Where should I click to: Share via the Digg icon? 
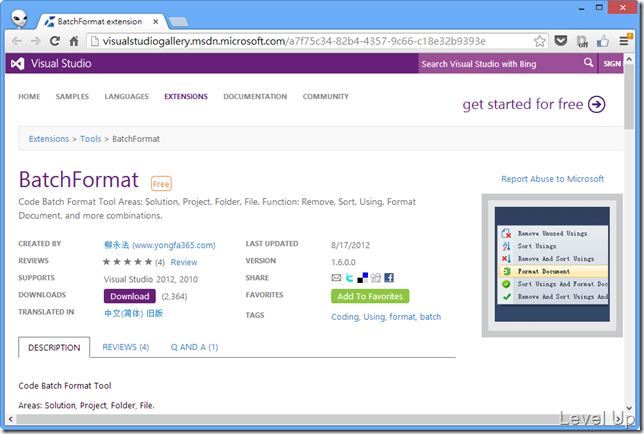coord(376,278)
